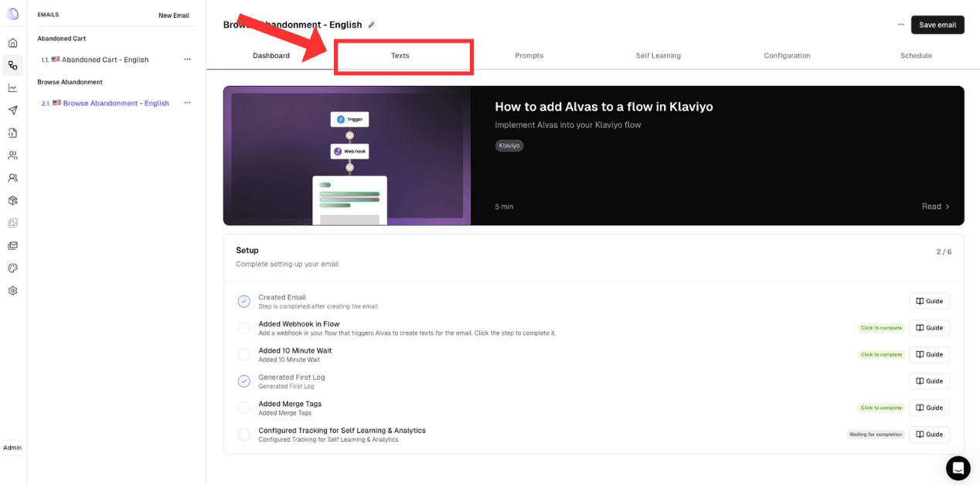Open Guide for Added Webhook in Flow

pyautogui.click(x=929, y=328)
